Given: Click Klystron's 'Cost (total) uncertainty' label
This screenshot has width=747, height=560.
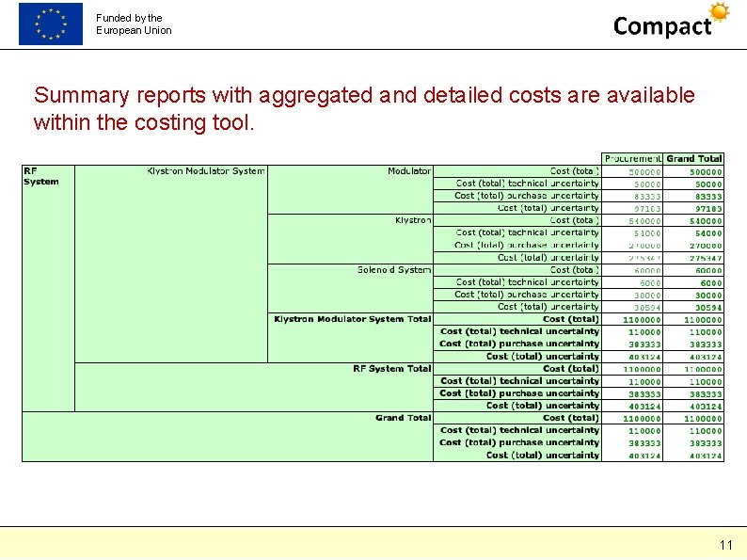Looking at the screenshot, I should coord(548,258).
